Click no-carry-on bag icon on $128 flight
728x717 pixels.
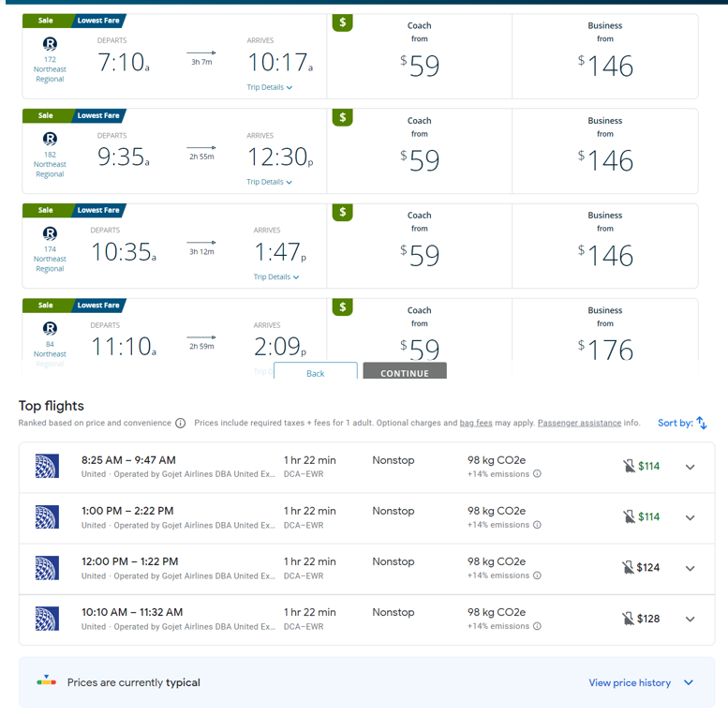(629, 618)
